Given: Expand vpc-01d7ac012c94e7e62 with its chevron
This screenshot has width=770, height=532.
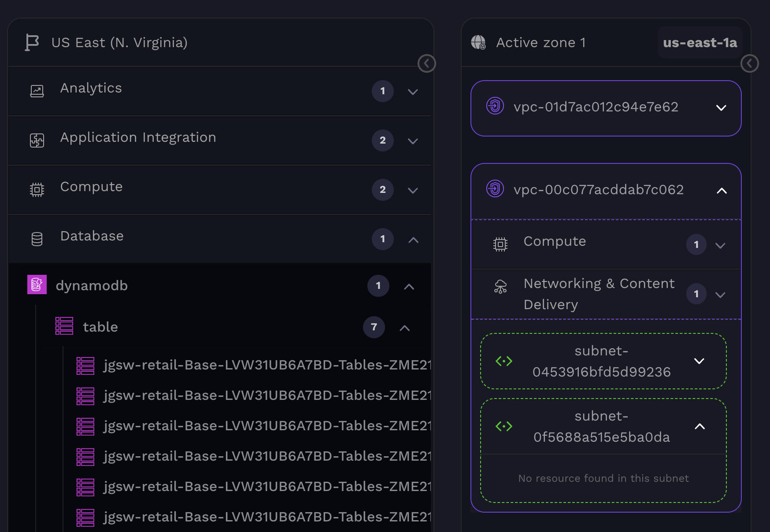Looking at the screenshot, I should click(721, 108).
